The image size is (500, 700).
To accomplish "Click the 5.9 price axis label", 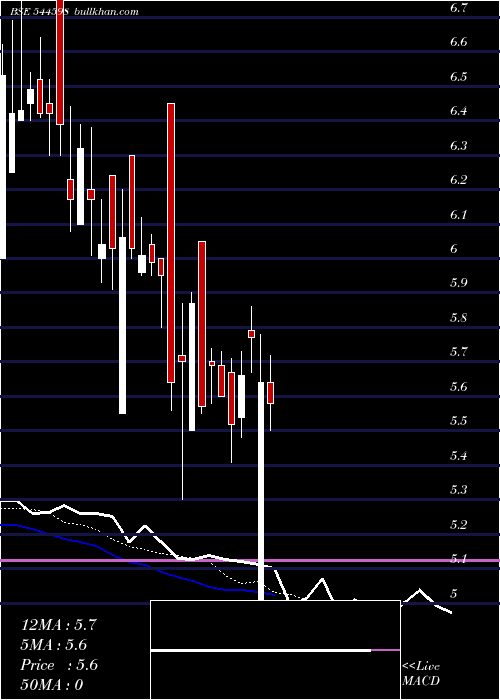I will (x=458, y=283).
